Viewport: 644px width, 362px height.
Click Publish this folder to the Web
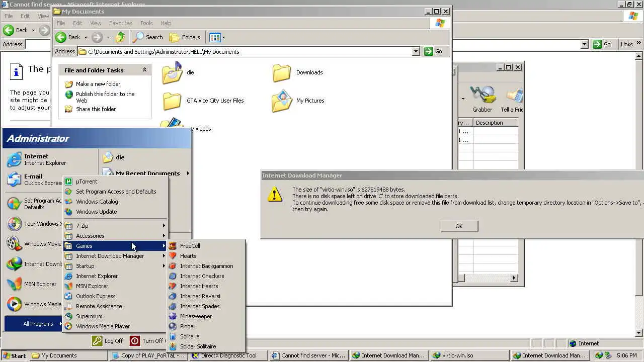click(105, 97)
